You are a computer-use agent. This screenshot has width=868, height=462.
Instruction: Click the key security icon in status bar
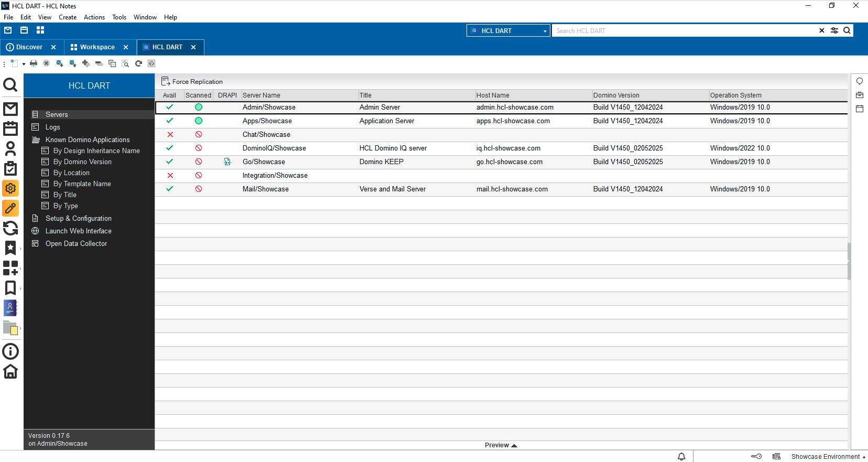coord(756,456)
